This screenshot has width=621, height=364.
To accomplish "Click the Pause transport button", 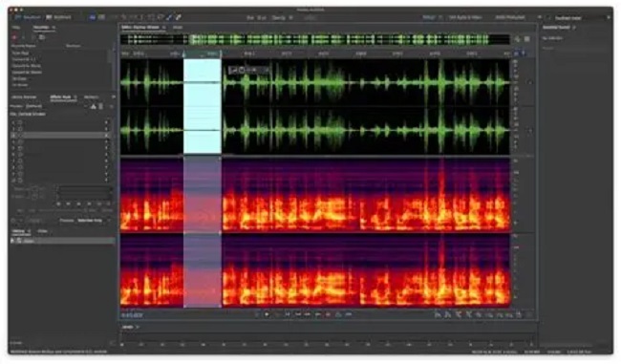I will tap(277, 315).
